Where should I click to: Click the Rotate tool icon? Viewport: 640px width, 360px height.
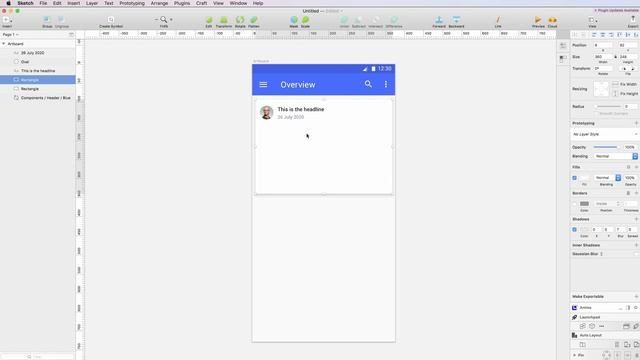click(x=240, y=20)
